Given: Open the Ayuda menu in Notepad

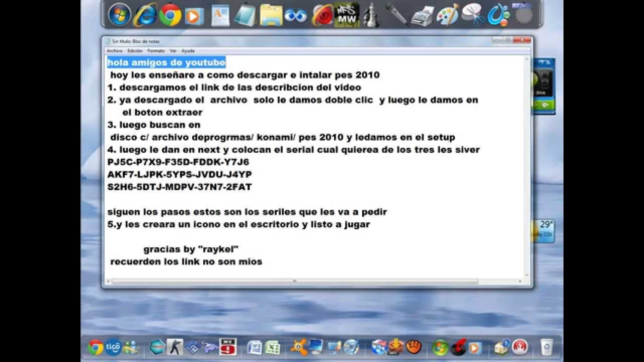Looking at the screenshot, I should [188, 51].
